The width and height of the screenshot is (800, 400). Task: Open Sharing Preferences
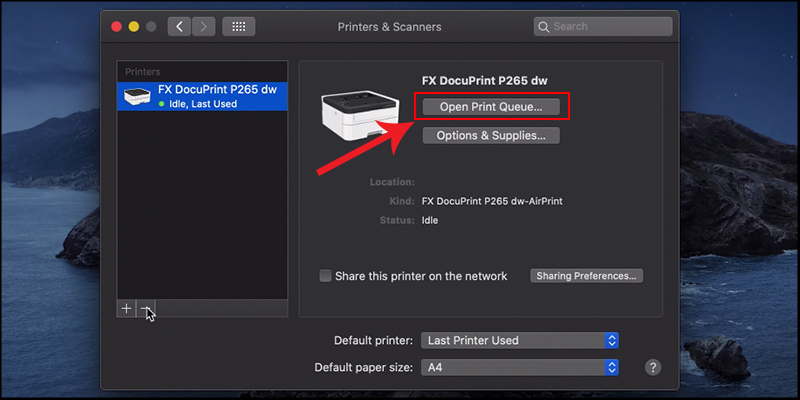(x=587, y=276)
